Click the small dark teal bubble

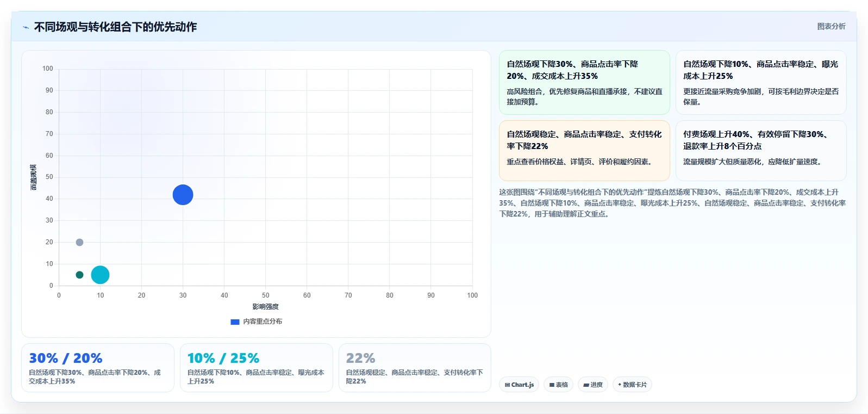tap(79, 275)
